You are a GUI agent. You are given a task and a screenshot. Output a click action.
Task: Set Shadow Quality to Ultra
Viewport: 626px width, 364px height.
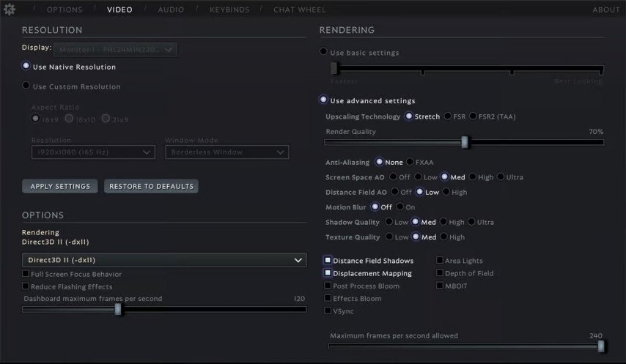(471, 222)
